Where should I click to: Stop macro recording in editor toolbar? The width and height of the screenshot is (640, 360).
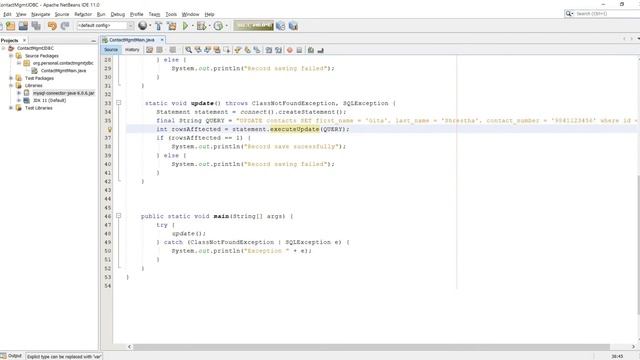[x=299, y=50]
